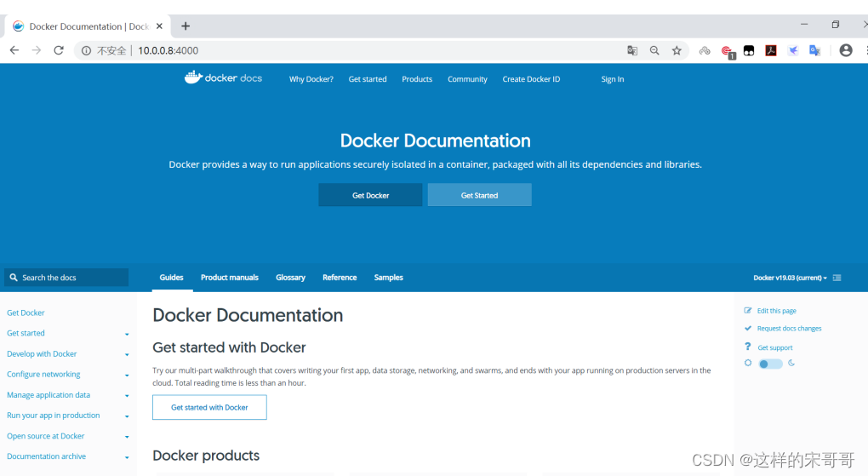Click Create Docker ID link
Screen dimensions: 868x476
[x=531, y=79]
